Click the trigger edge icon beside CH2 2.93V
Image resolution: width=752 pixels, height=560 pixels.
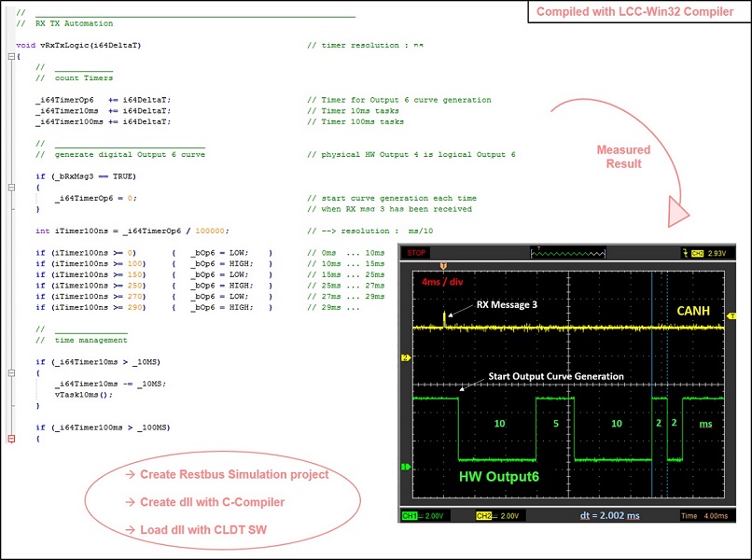[x=686, y=253]
